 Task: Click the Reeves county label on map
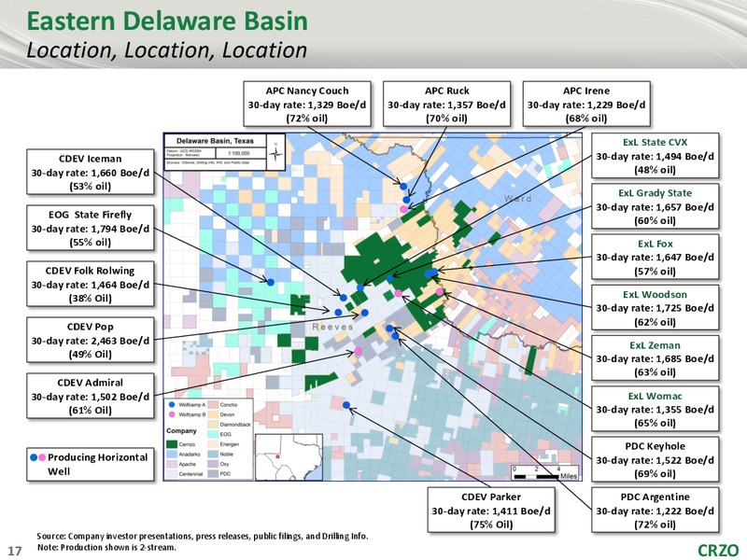(332, 327)
